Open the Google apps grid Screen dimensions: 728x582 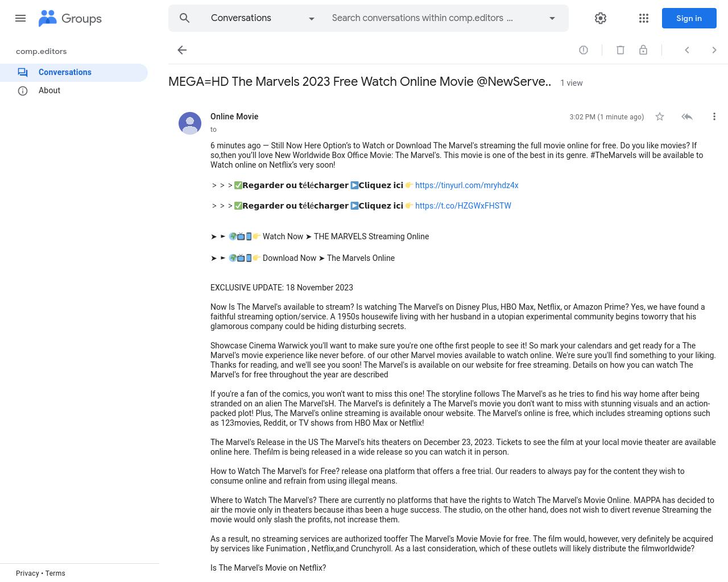644,18
